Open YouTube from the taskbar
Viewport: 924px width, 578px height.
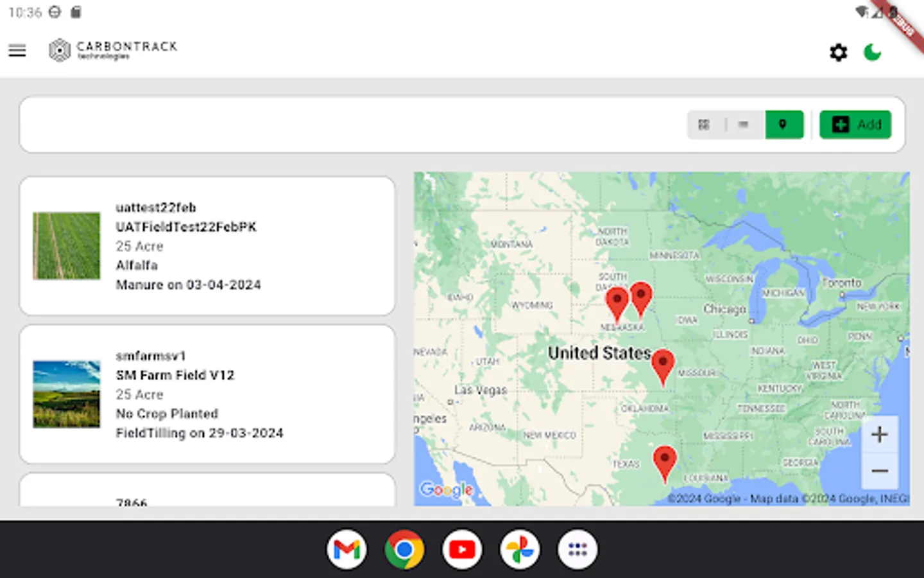(x=462, y=550)
